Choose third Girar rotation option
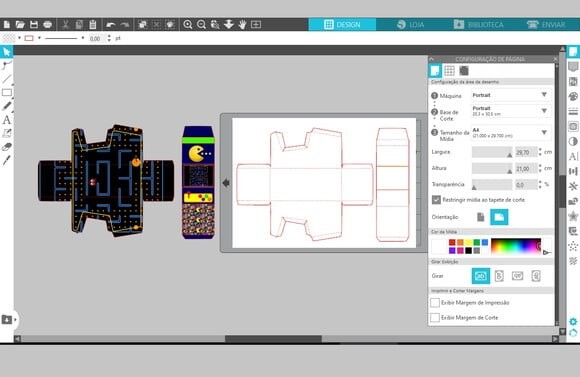This screenshot has width=580, height=377. (x=517, y=276)
